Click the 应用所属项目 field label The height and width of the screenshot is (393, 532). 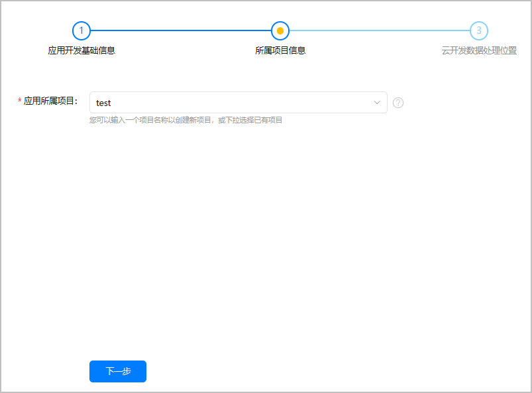(50, 101)
